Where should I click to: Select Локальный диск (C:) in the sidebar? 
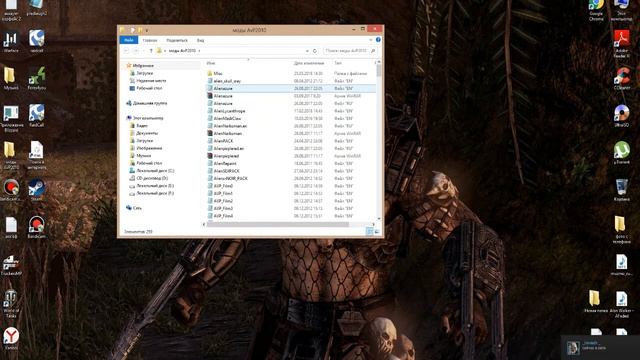[x=155, y=171]
